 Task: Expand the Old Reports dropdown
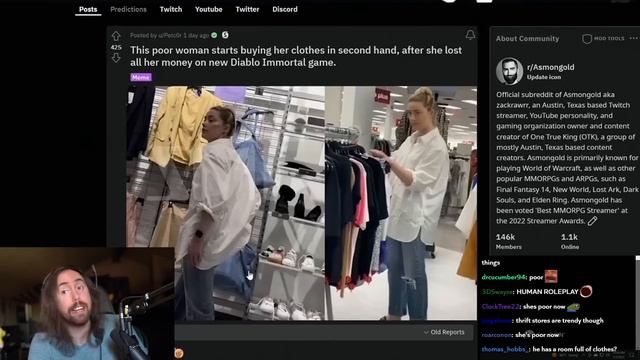click(x=444, y=332)
